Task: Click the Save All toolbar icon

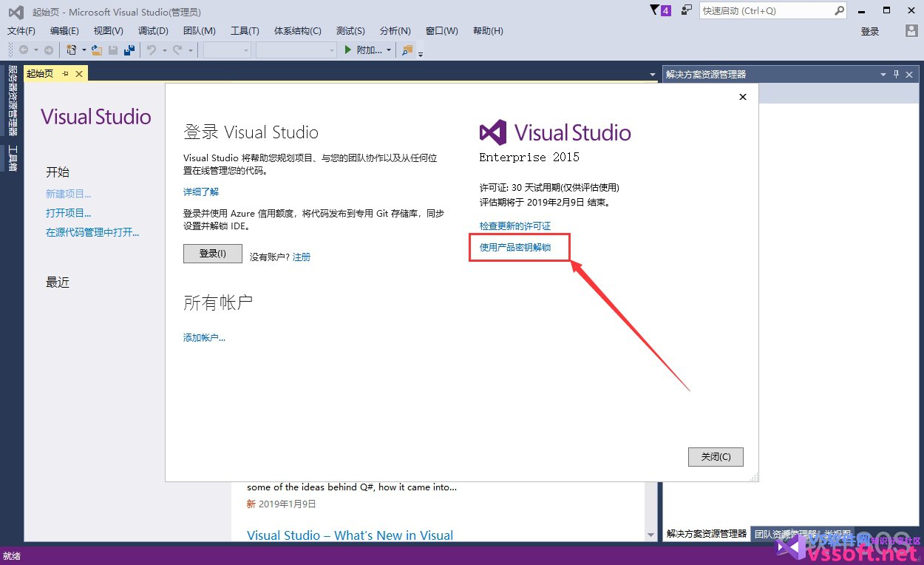Action: point(129,50)
